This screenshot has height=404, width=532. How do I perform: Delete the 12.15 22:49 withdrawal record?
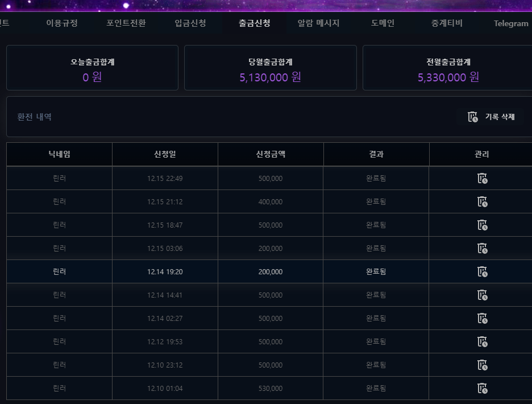click(482, 178)
